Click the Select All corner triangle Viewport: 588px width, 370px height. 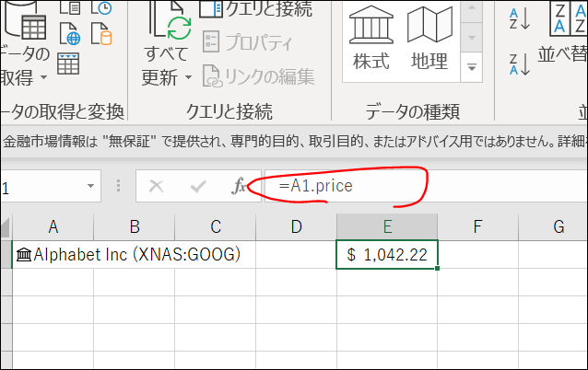[x=6, y=227]
